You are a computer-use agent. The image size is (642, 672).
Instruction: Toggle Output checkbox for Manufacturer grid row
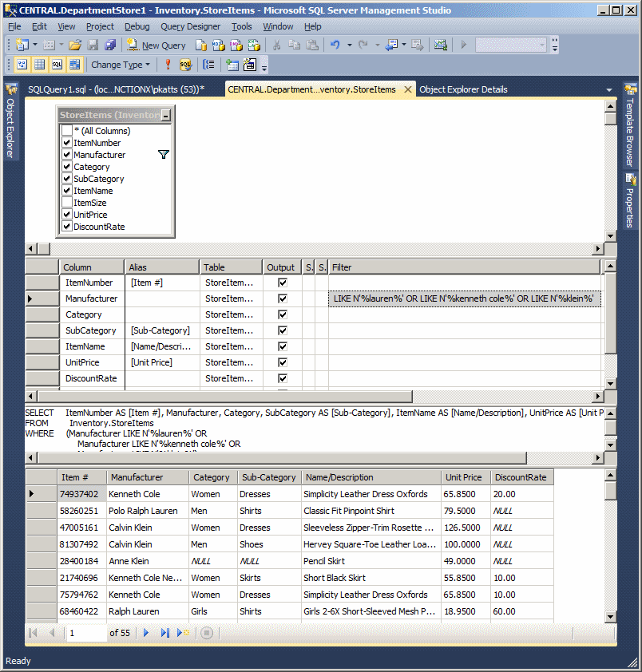[282, 298]
